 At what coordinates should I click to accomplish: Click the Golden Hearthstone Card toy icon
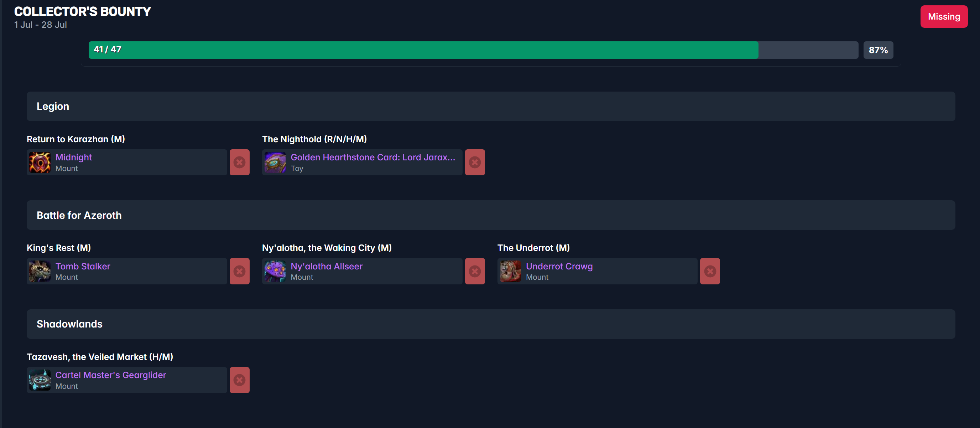tap(275, 162)
